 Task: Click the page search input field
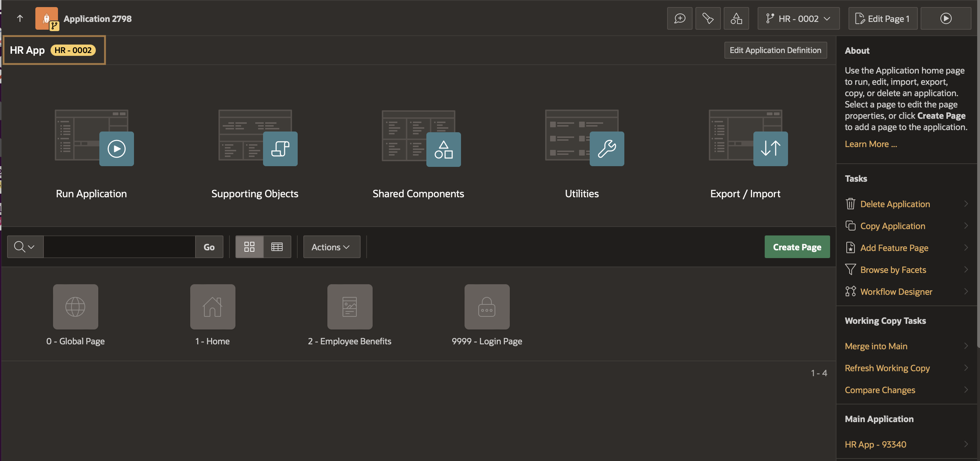coord(119,247)
